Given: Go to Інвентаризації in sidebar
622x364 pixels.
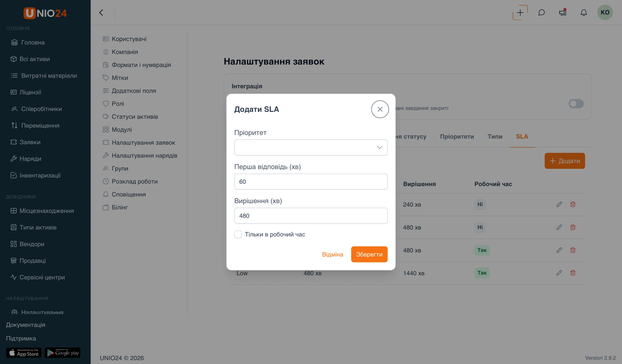Looking at the screenshot, I should (x=36, y=176).
